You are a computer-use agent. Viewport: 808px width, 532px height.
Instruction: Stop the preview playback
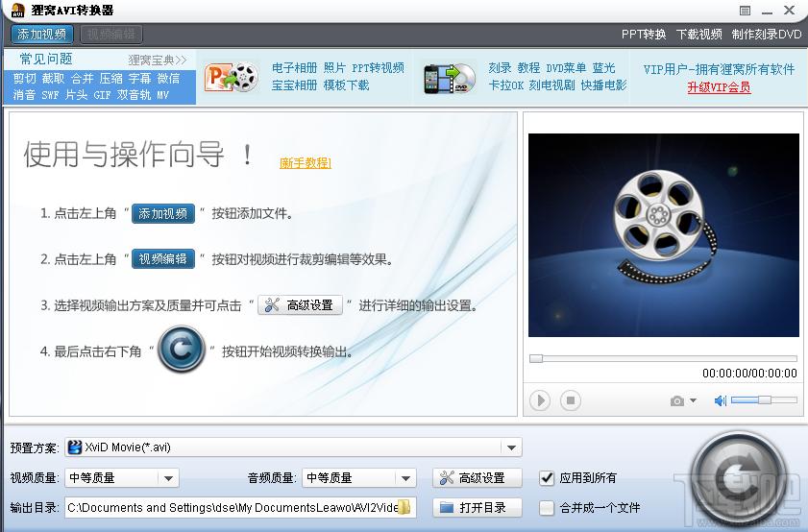point(571,400)
